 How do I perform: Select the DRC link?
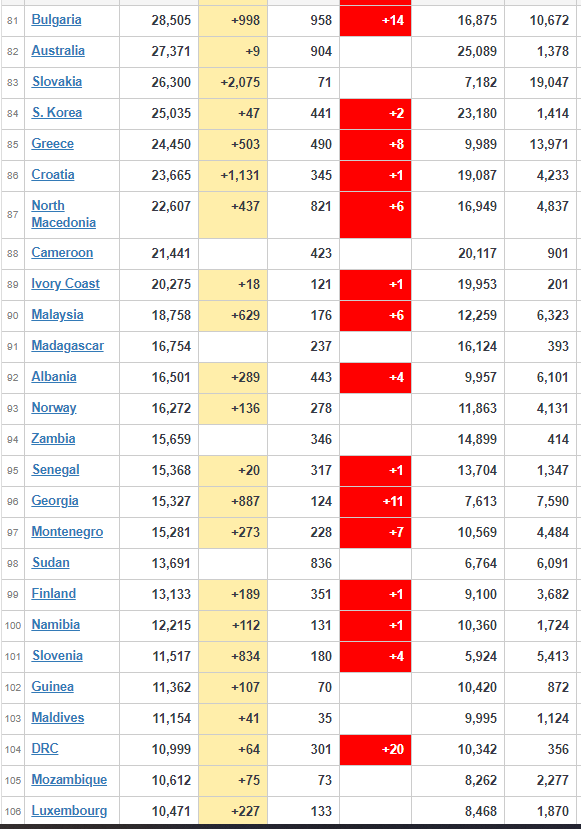[x=45, y=749]
